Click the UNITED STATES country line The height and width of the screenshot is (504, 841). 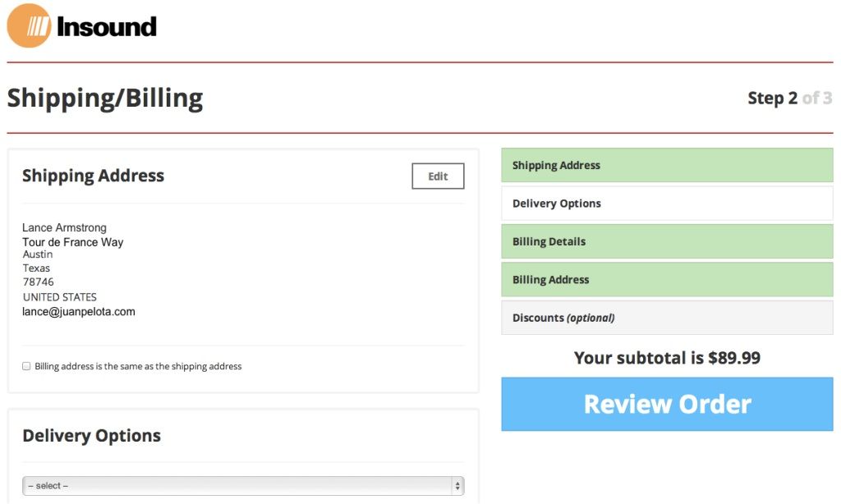pyautogui.click(x=59, y=297)
